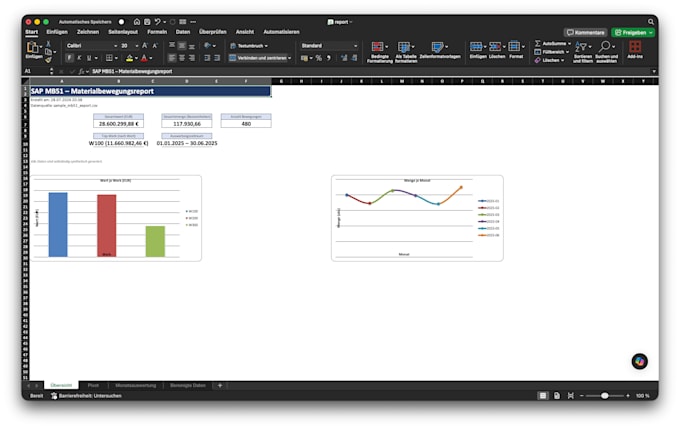Toggle align left
Screen dimensions: 680x429
[172, 58]
